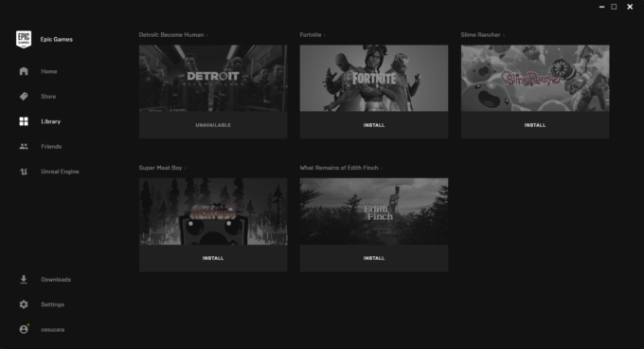Select the Edith Finch cover art thumbnail
644x349 pixels.
click(x=374, y=211)
